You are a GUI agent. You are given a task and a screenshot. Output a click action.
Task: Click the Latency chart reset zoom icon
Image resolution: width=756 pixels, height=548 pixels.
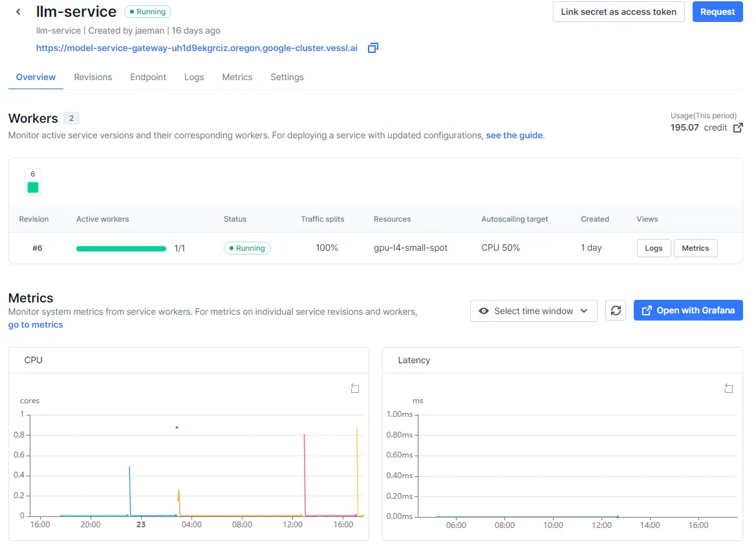728,388
